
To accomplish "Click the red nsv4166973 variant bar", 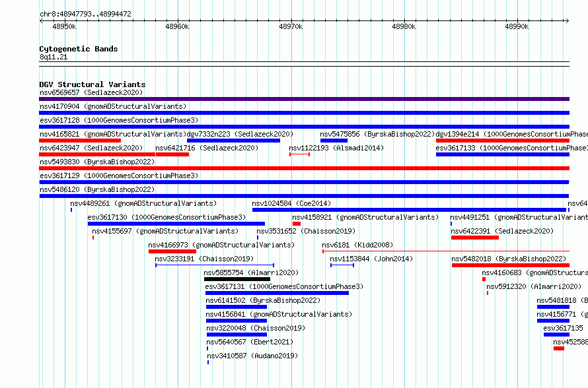I will click(172, 251).
